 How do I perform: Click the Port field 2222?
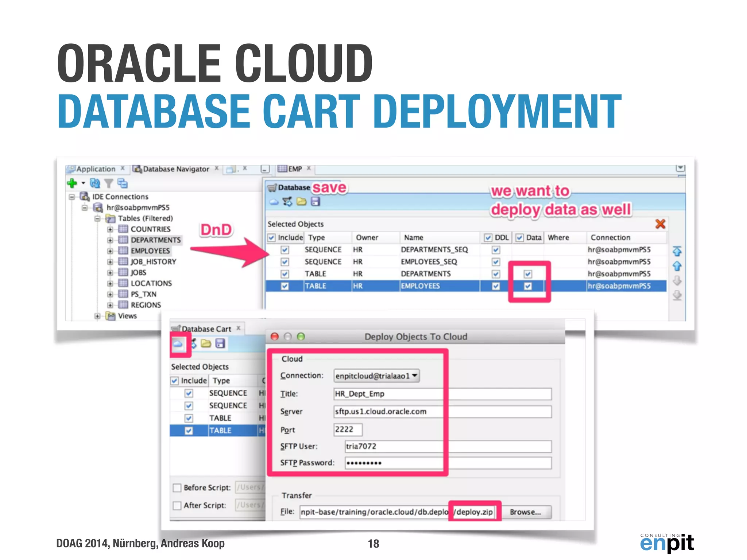click(x=348, y=429)
